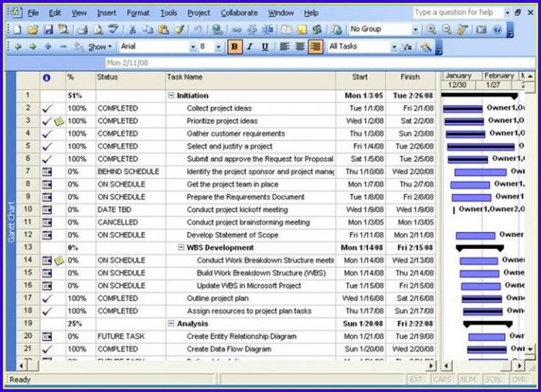Screen dimensions: 541x392
Task: Click the table's horizontal scrollbar right arrow
Action: 430,366
